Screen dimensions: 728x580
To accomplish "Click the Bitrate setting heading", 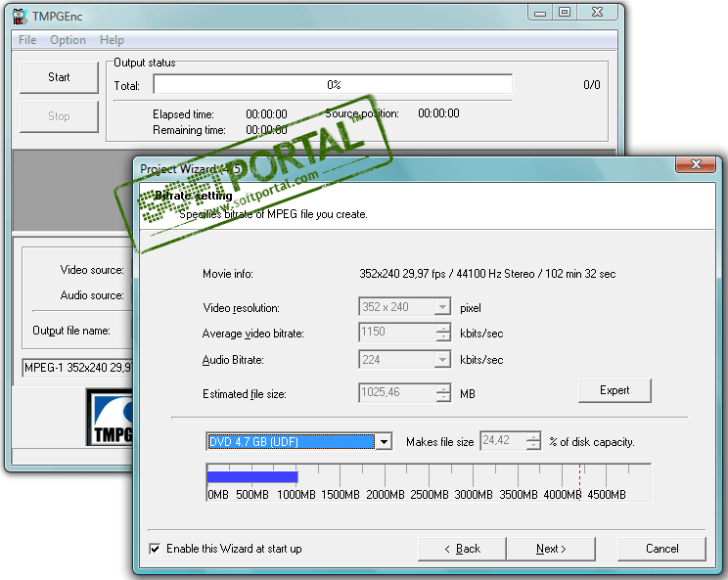I will pyautogui.click(x=193, y=196).
